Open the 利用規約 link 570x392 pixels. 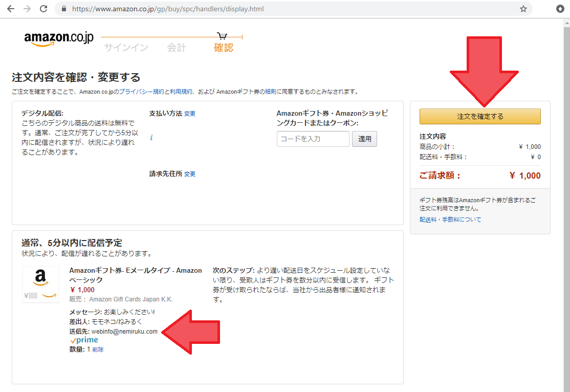point(181,92)
